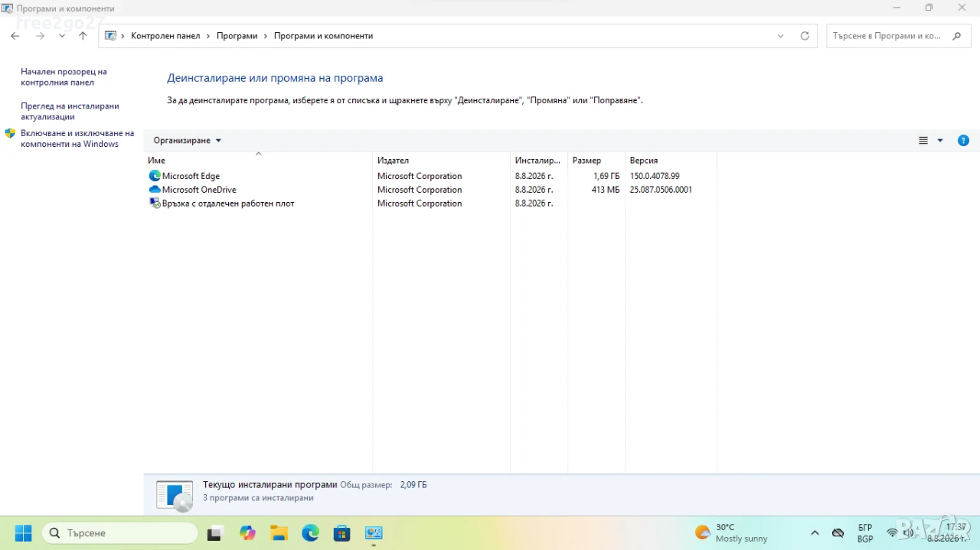The image size is (980, 550).
Task: Open Copilot from the taskbar
Action: pyautogui.click(x=247, y=533)
